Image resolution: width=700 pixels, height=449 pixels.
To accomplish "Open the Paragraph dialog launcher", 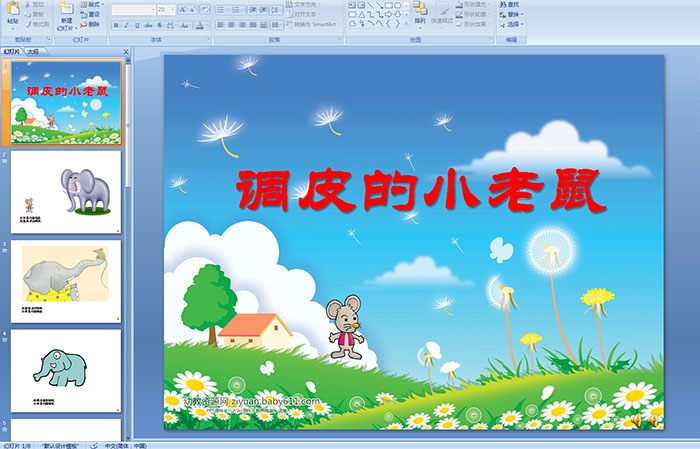I will click(340, 39).
